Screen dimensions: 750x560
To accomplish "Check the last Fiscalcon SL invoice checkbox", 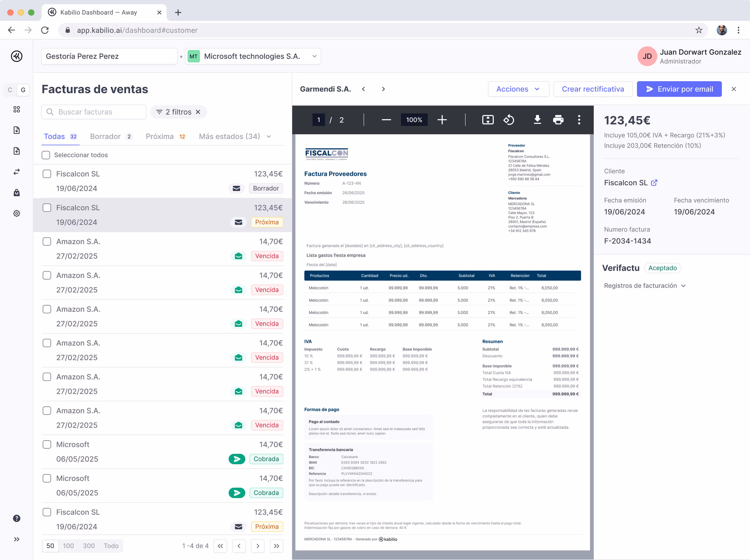I will [x=47, y=512].
